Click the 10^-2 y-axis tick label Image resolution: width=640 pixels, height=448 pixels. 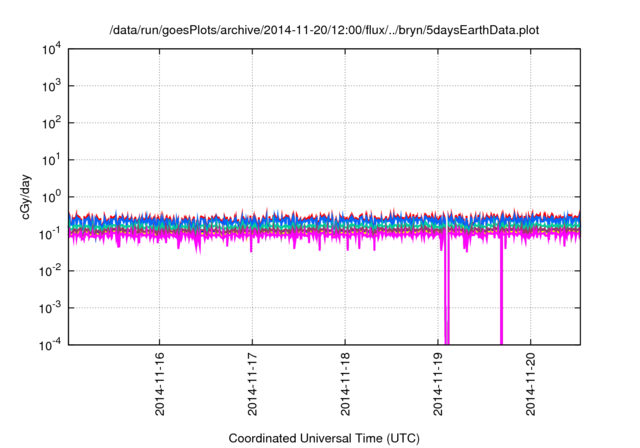(x=50, y=271)
